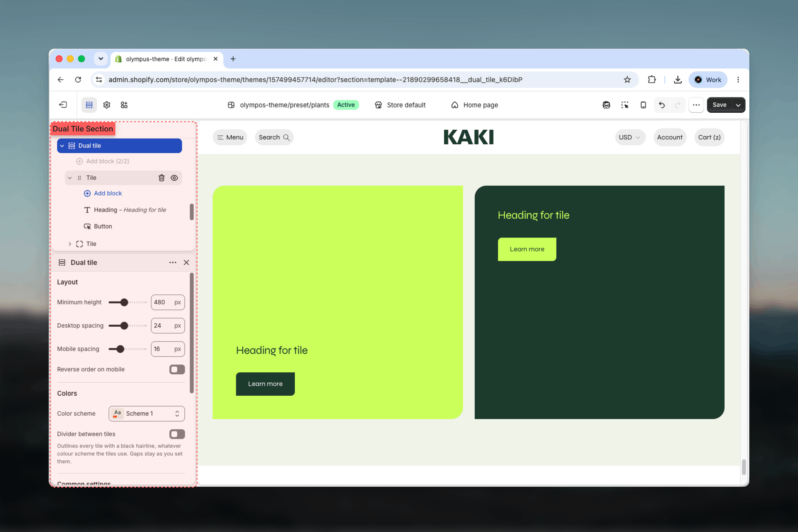Click the Minimum height slider
This screenshot has width=798, height=532.
coord(128,302)
